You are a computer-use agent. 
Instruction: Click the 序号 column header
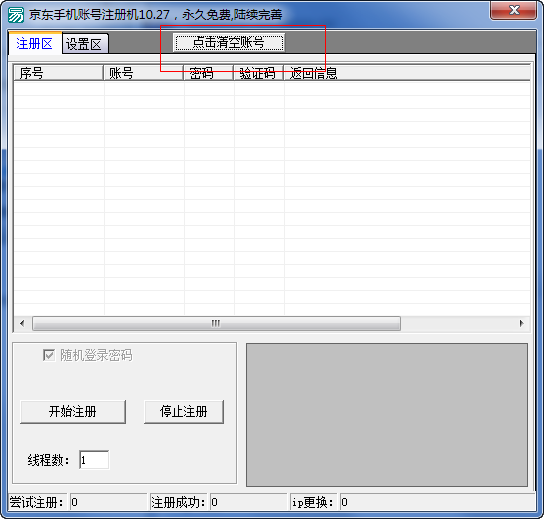pos(58,73)
